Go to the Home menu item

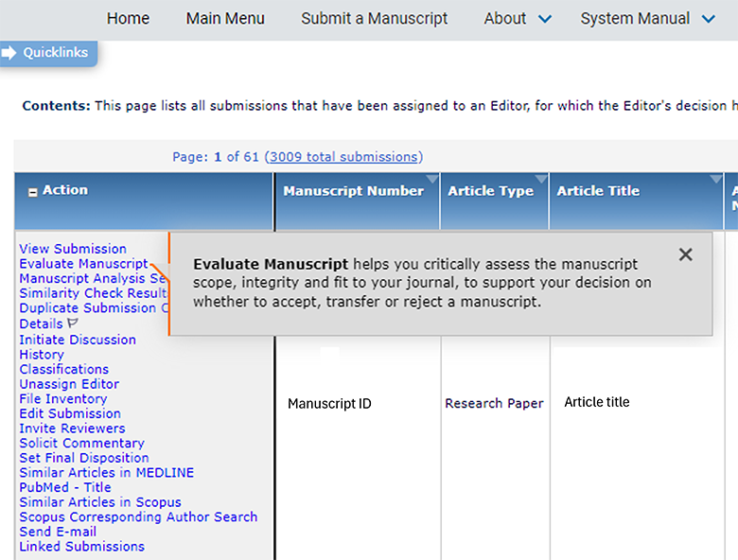click(128, 18)
